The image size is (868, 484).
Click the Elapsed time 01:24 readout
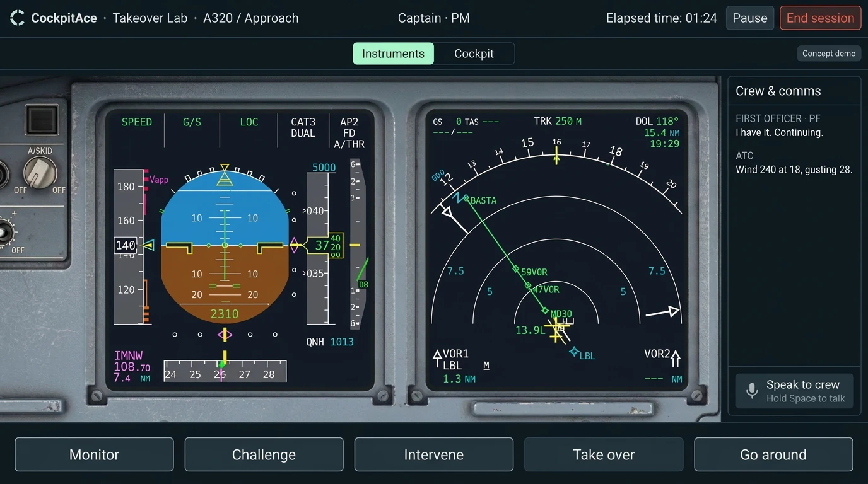tap(662, 18)
